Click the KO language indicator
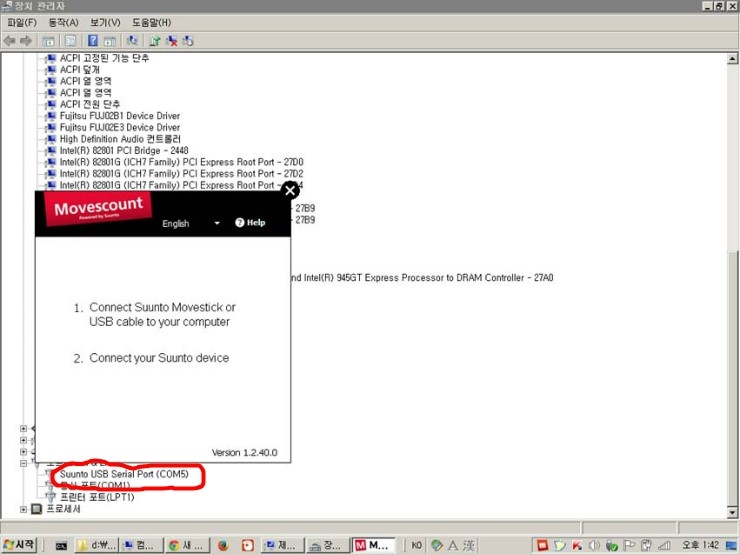The width and height of the screenshot is (740, 555). pyautogui.click(x=416, y=546)
